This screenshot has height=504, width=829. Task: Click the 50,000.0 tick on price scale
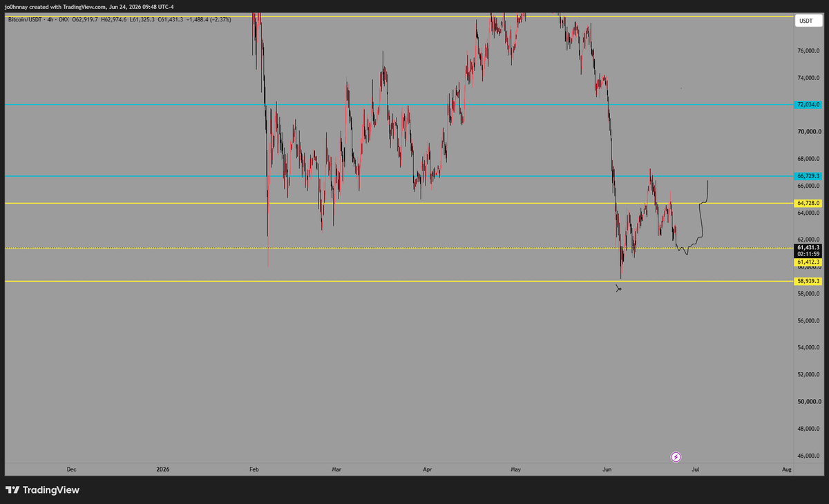pos(808,402)
